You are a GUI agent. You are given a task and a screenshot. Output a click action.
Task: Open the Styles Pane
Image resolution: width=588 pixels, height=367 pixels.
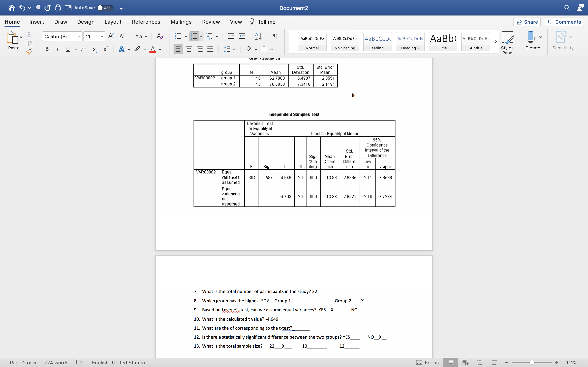pos(508,41)
